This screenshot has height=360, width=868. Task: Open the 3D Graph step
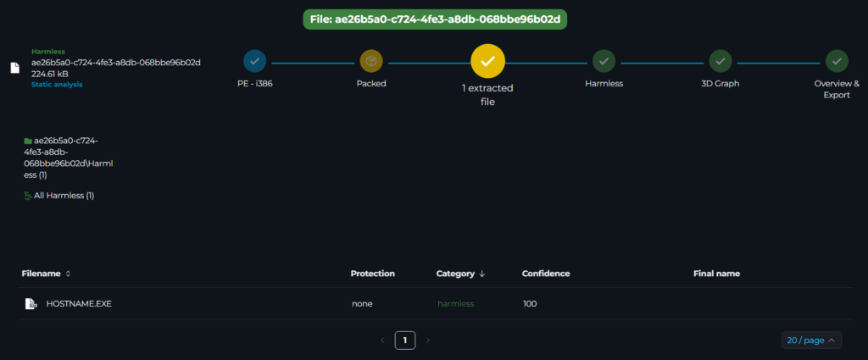[x=720, y=61]
